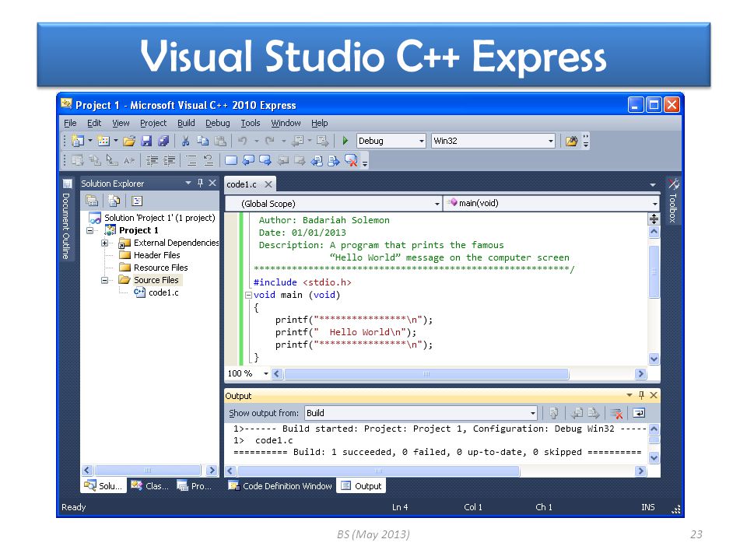This screenshot has width=747, height=560.
Task: Click the Decrease Indent icon
Action: (x=152, y=160)
